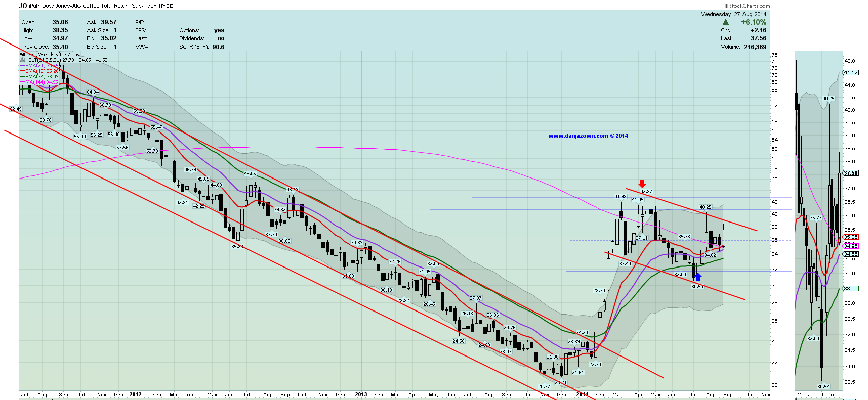Screen dimensions: 868x400
Task: Click the 33.44 price label
Action: tap(625, 264)
